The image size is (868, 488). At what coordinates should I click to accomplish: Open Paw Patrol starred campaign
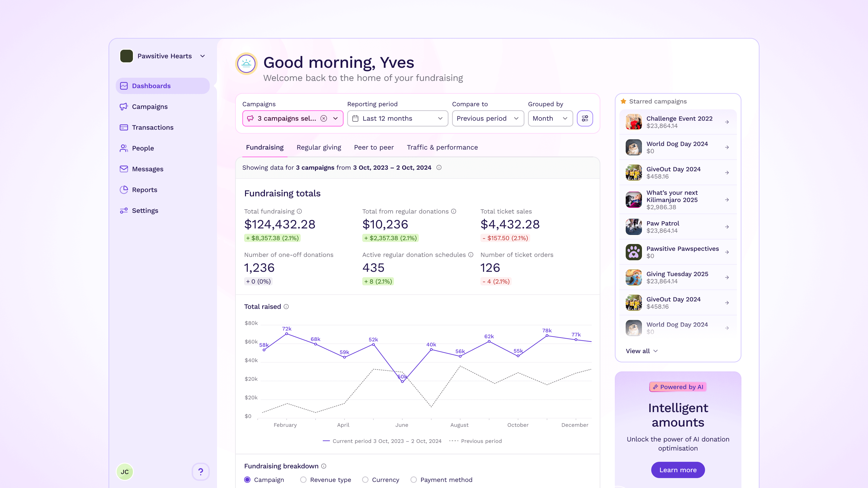(x=678, y=227)
